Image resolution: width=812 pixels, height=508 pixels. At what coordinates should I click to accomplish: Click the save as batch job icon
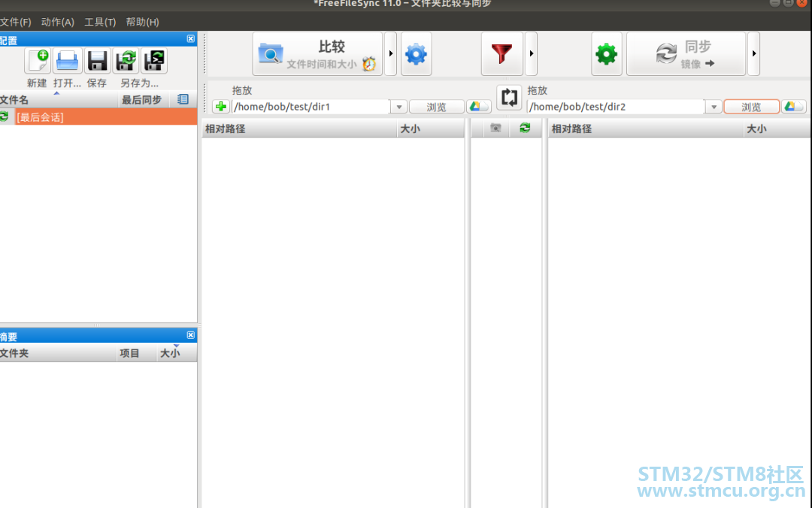pyautogui.click(x=154, y=61)
